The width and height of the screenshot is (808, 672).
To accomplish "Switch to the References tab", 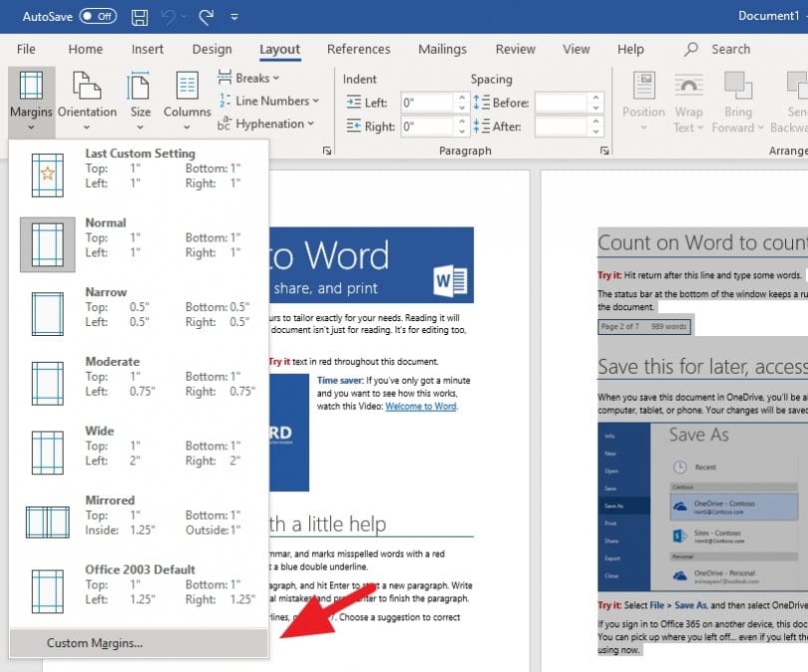I will tap(358, 49).
